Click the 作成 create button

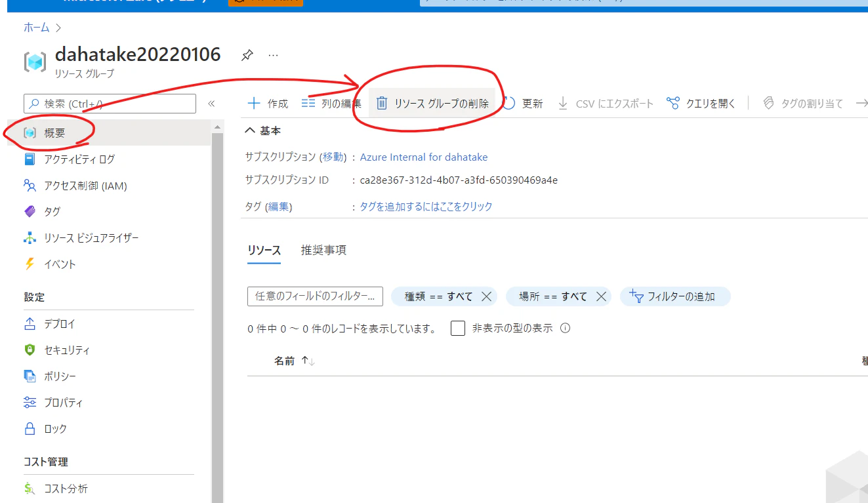268,104
